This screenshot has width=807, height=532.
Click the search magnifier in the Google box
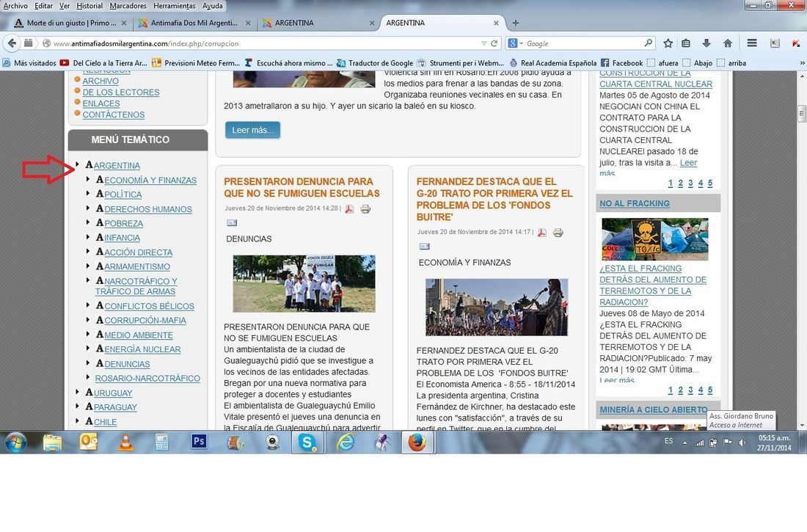point(648,43)
